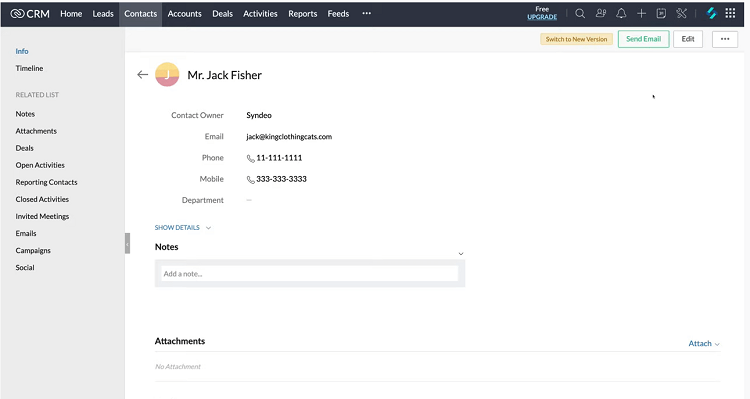The width and height of the screenshot is (750, 399).
Task: Open the Attach dropdown
Action: (704, 344)
